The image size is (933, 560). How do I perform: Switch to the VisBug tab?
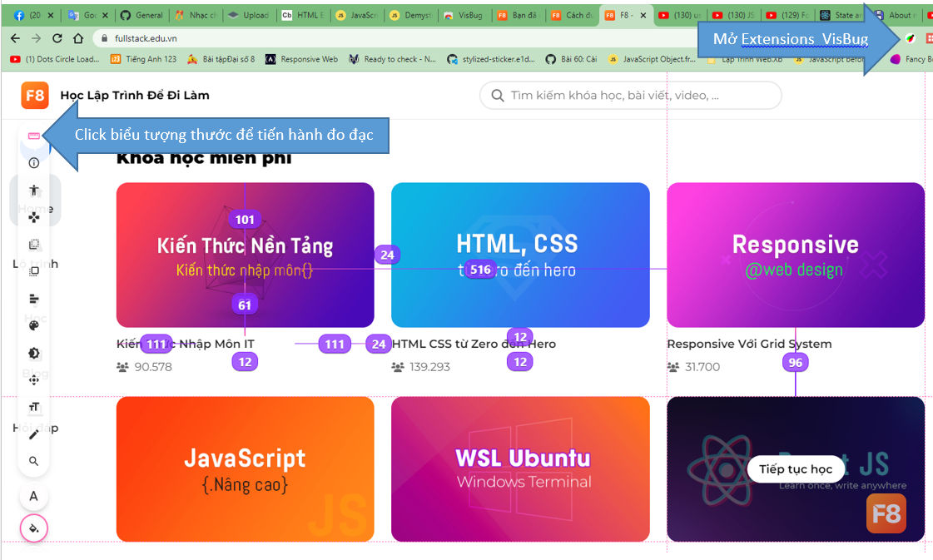pos(465,15)
